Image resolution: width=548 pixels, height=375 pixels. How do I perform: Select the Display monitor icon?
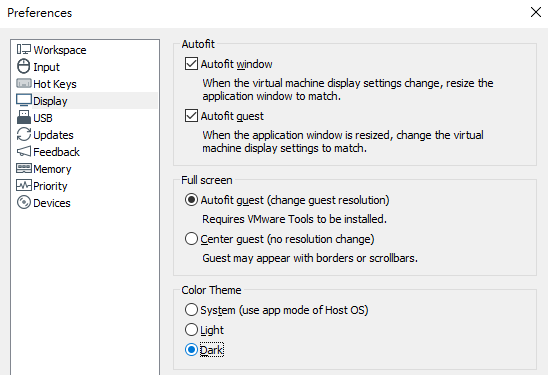[x=24, y=100]
